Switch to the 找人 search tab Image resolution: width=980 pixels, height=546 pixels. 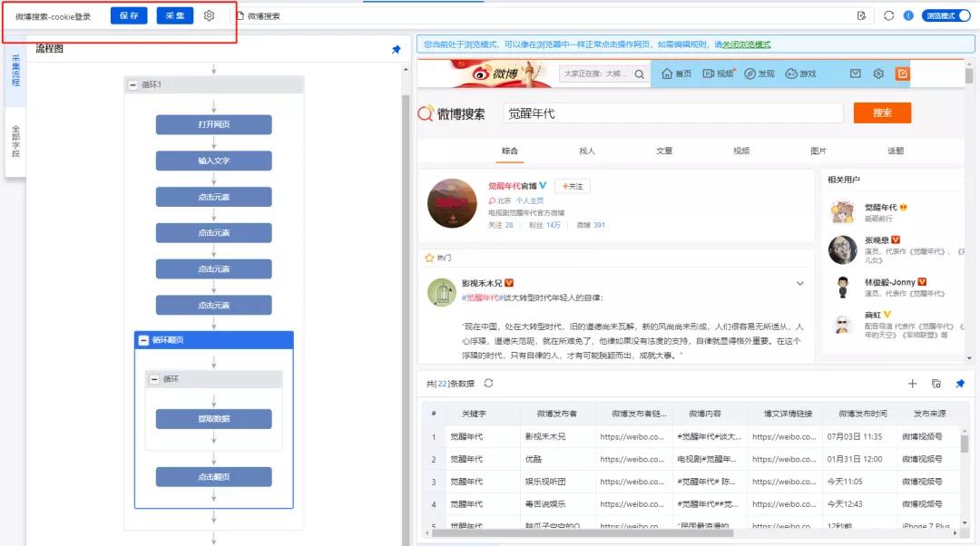click(587, 151)
